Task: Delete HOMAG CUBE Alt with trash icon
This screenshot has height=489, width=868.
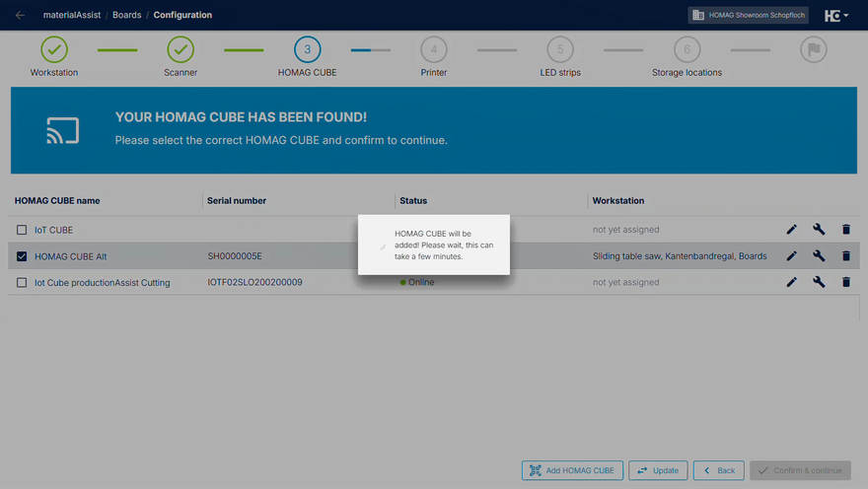Action: click(x=846, y=255)
